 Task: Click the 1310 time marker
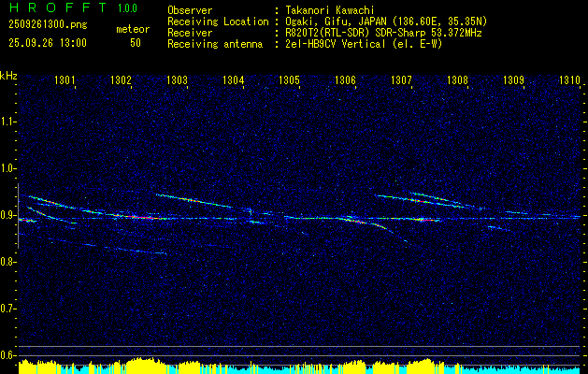569,79
